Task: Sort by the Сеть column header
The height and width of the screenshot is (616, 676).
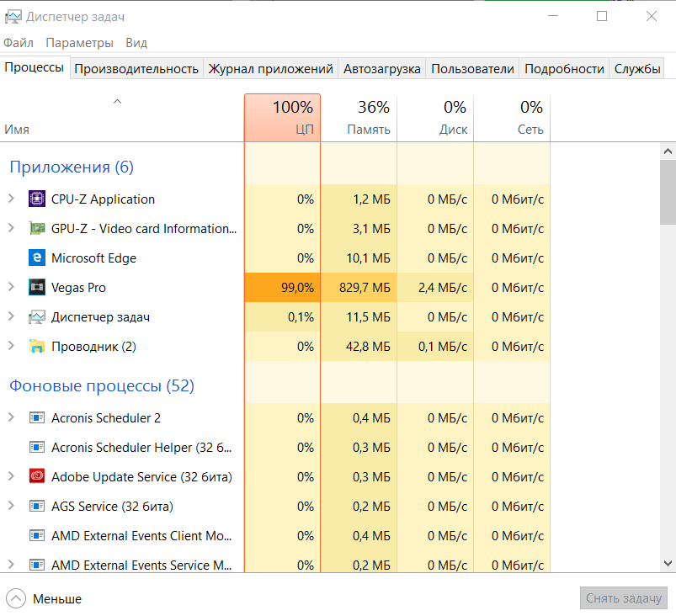Action: tap(512, 118)
